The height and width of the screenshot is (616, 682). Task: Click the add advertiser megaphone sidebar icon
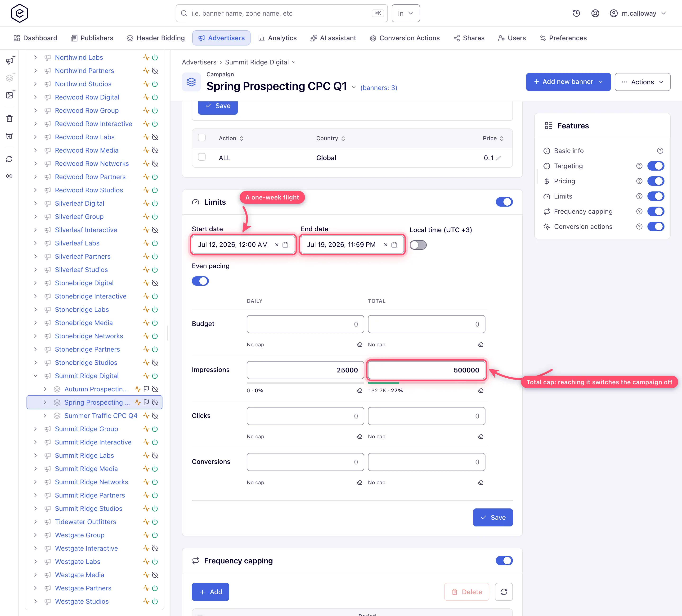click(x=10, y=60)
